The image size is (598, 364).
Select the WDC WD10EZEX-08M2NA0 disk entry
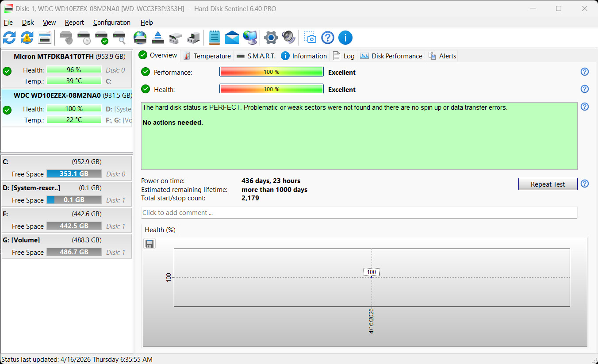pos(67,108)
